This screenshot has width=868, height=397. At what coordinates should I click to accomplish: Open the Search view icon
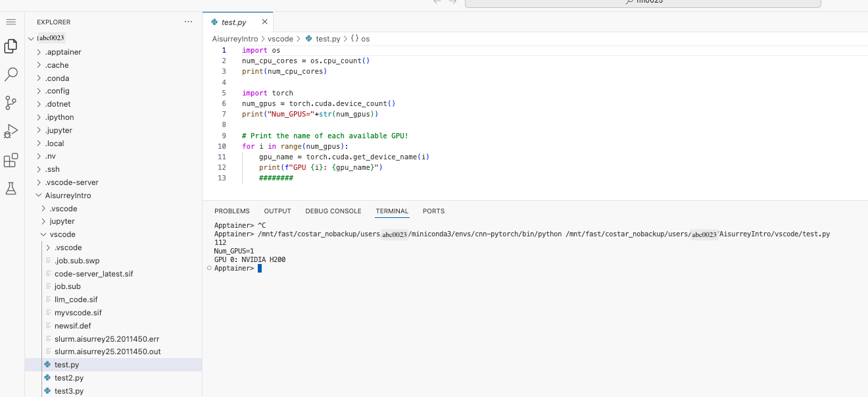(x=11, y=74)
